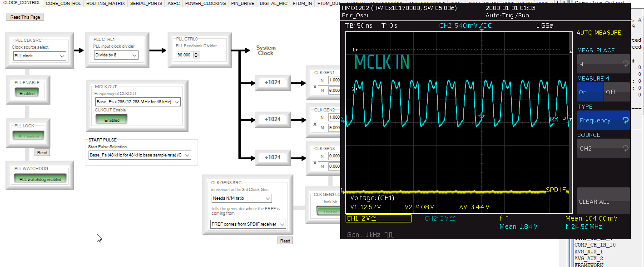Switch to the SERIAL_PORTS tab

[x=146, y=3]
